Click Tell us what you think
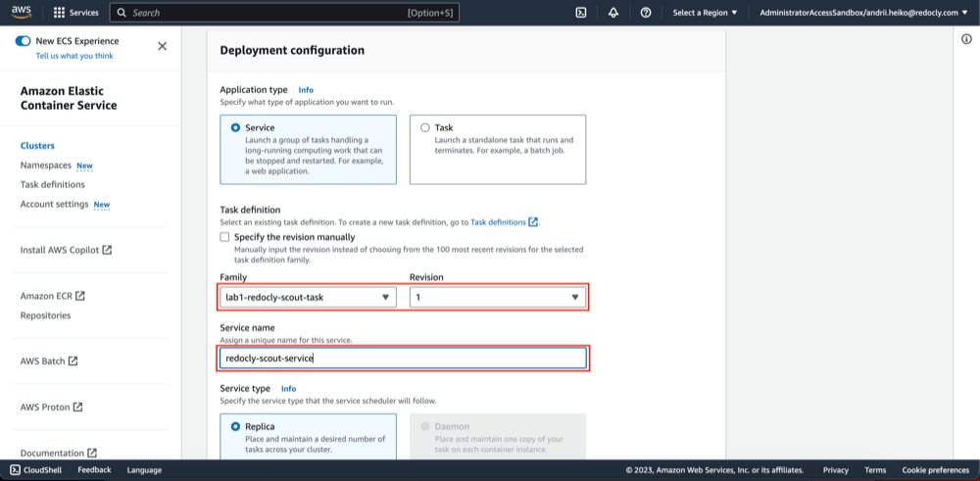Screen dimensions: 980x481 pos(74,56)
